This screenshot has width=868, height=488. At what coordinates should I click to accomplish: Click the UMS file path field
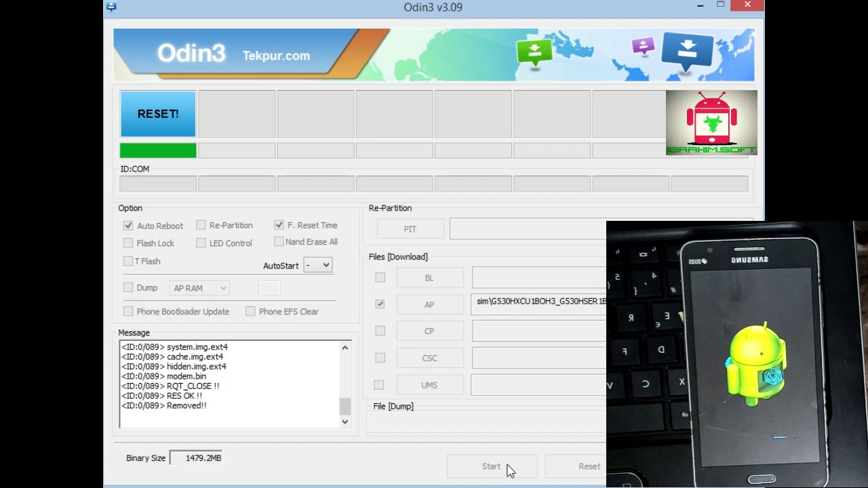click(539, 385)
